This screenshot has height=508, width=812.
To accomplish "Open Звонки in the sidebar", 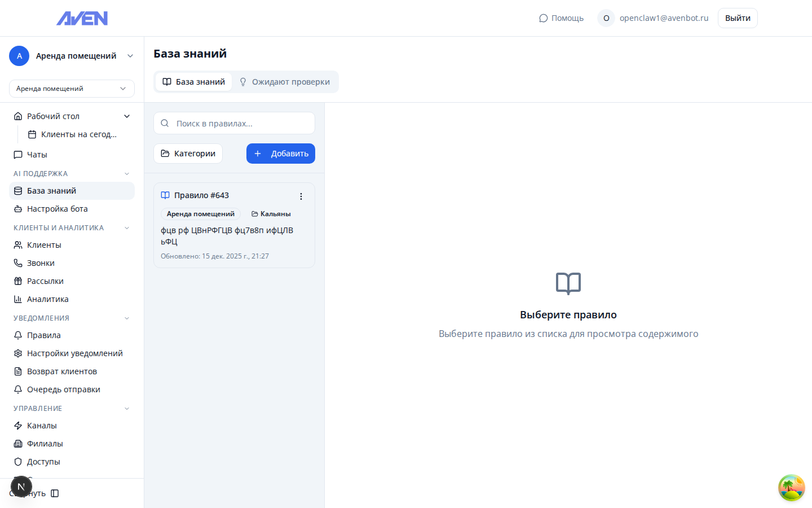I will pyautogui.click(x=41, y=263).
